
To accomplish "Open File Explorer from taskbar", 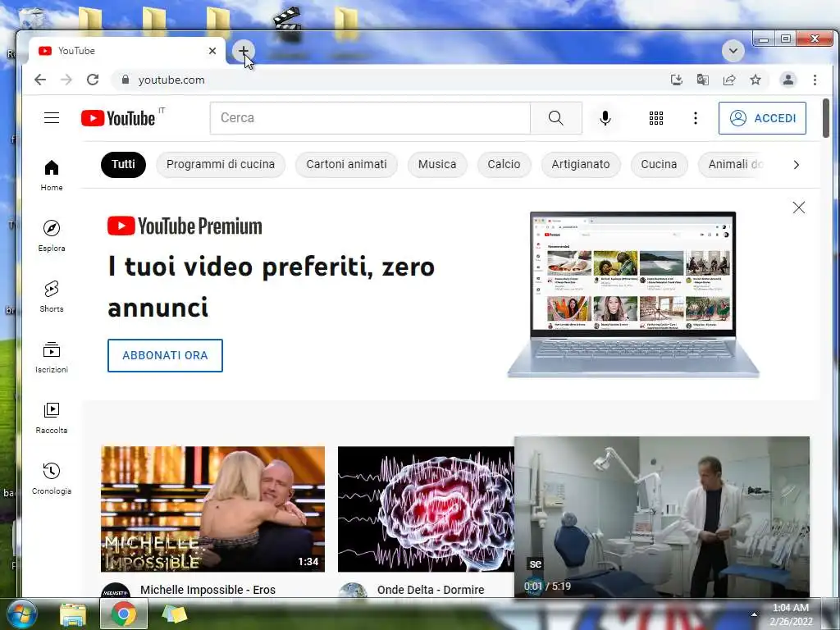I will [x=73, y=614].
